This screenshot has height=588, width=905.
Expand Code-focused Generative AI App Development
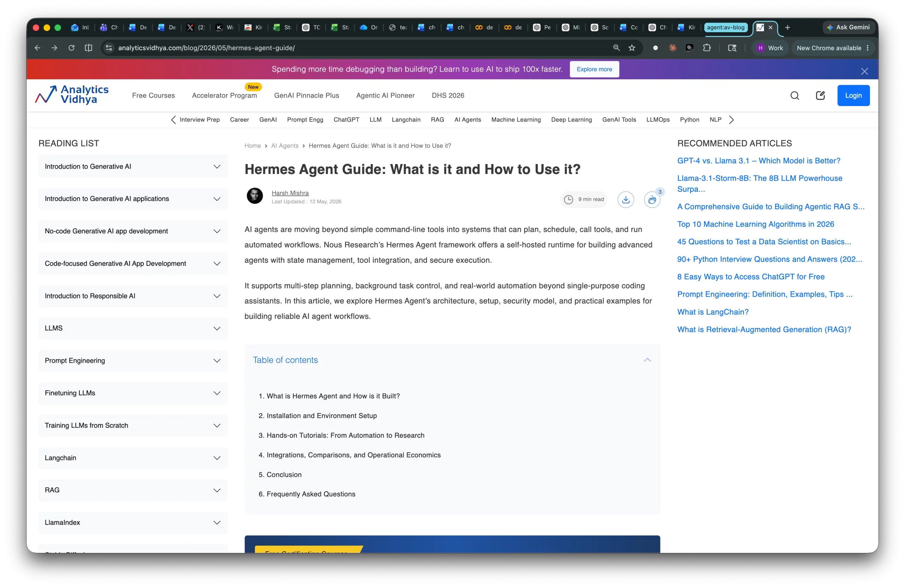point(133,263)
